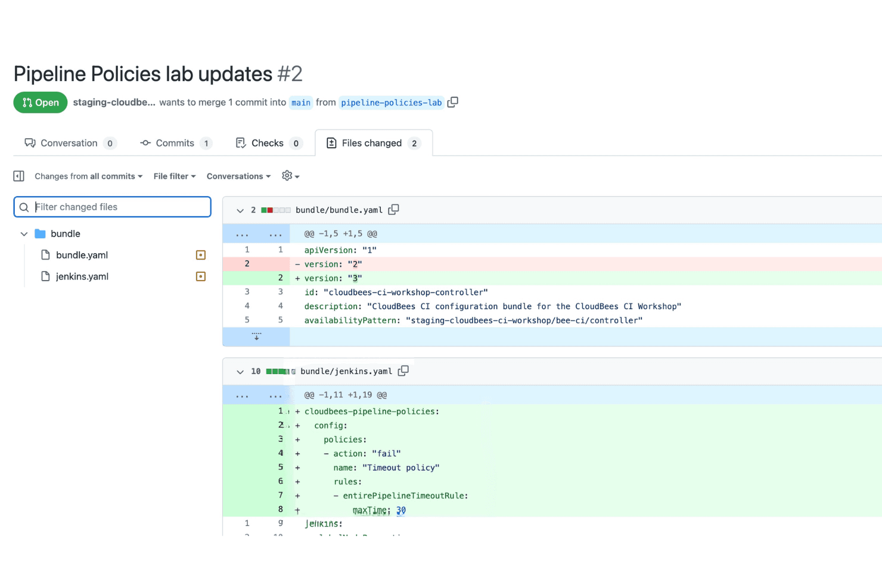The width and height of the screenshot is (882, 588).
Task: Click the main branch link
Action: tap(301, 102)
